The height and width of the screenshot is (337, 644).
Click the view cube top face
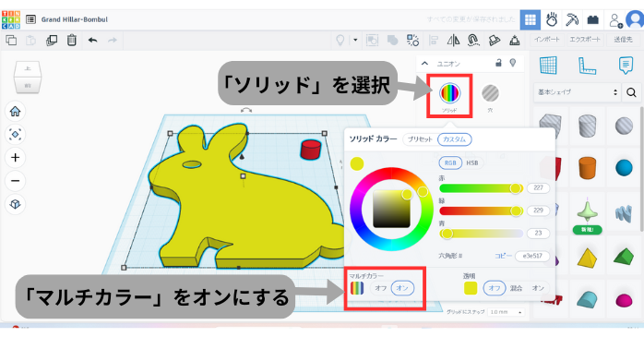click(x=28, y=68)
